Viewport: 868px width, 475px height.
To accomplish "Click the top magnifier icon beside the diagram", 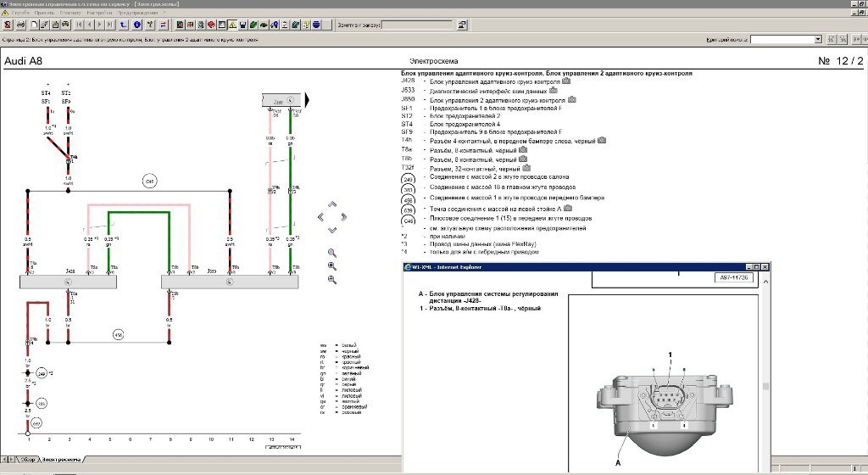I will [332, 253].
